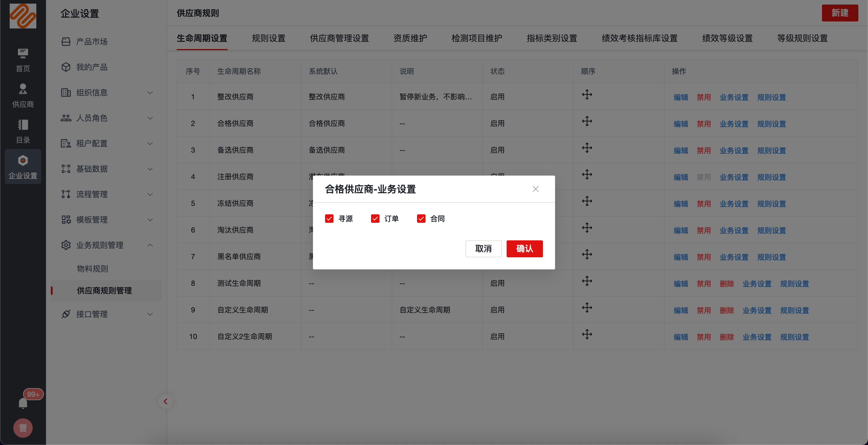The image size is (868, 445).
Task: Click the 确认 button in dialog
Action: [524, 249]
